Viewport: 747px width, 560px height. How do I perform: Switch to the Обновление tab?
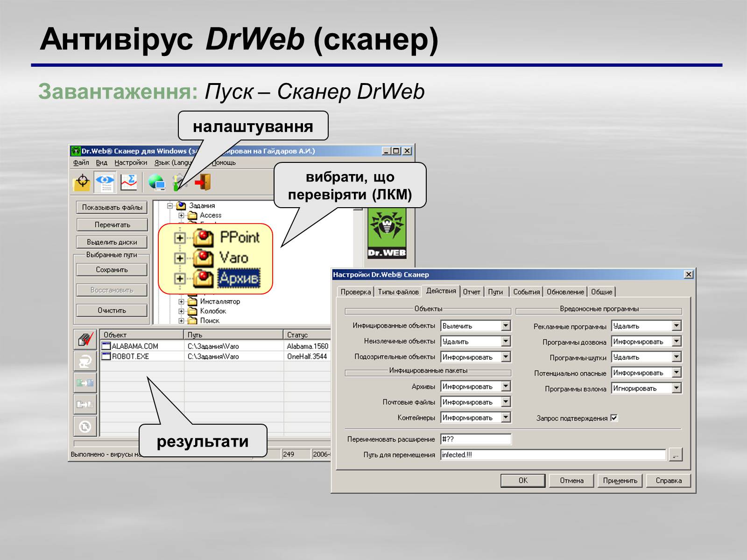(565, 292)
